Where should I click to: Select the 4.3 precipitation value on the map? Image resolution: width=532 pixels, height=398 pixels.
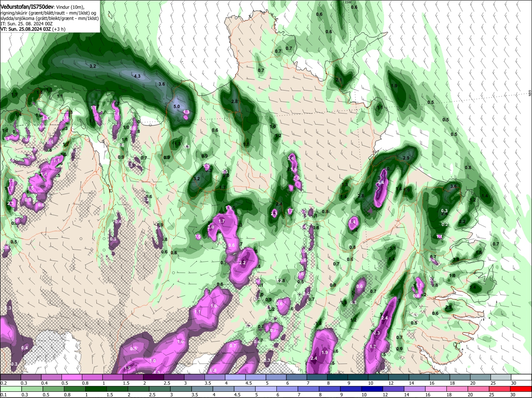137,76
